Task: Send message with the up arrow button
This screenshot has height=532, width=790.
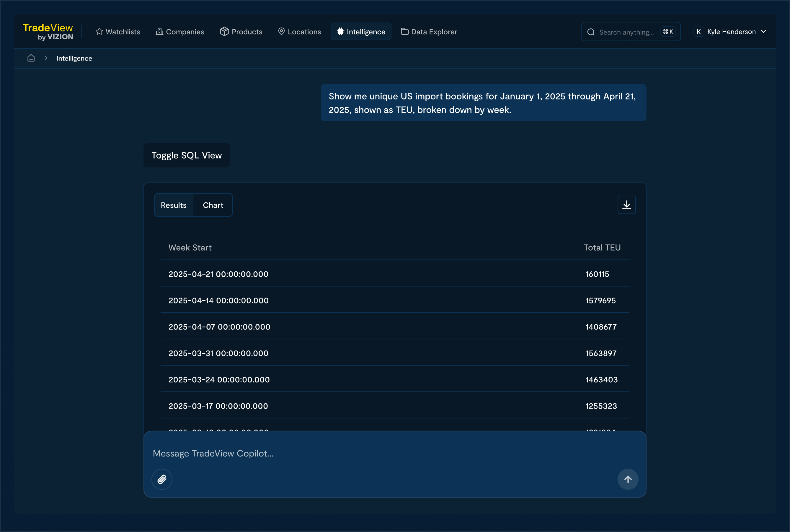Action: coord(628,479)
